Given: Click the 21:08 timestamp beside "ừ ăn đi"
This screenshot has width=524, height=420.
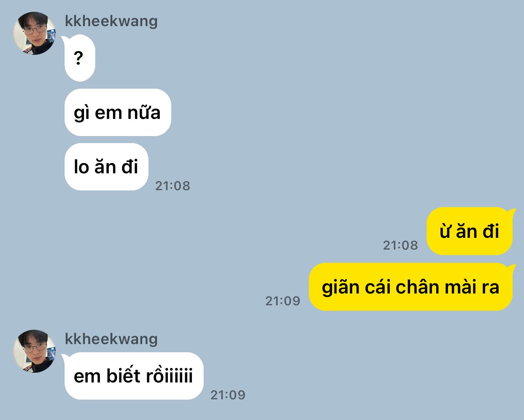Looking at the screenshot, I should click(400, 245).
